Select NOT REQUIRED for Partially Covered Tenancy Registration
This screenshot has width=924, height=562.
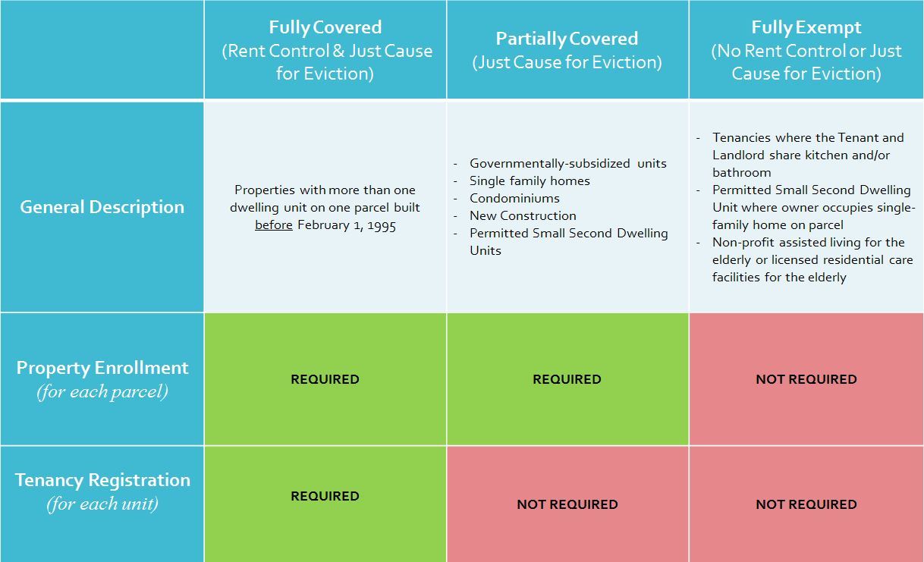point(567,504)
